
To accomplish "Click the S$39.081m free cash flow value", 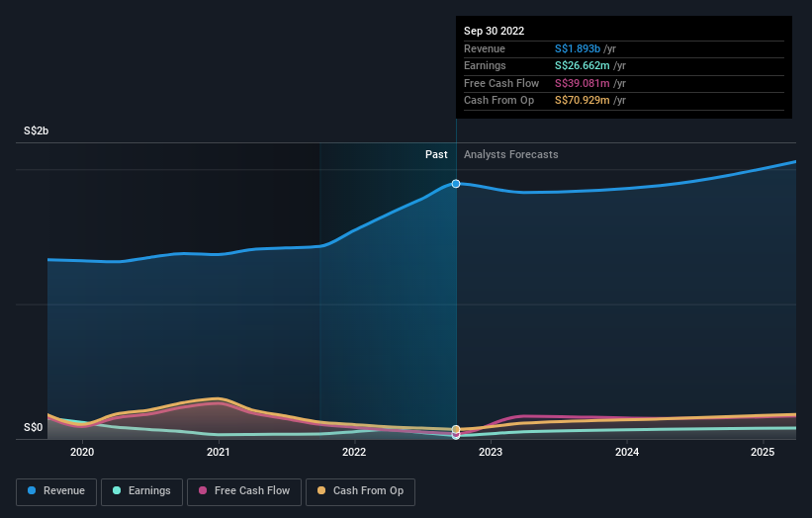I will pyautogui.click(x=583, y=83).
